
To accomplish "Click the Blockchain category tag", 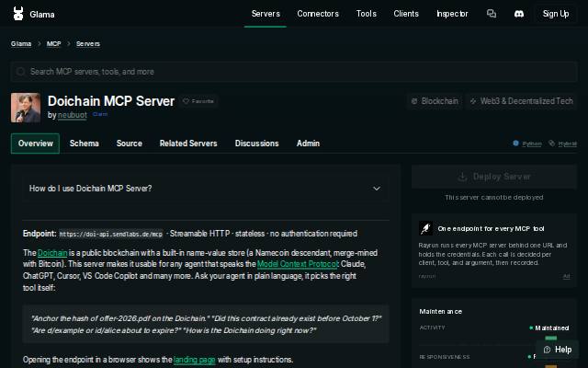I will [435, 101].
